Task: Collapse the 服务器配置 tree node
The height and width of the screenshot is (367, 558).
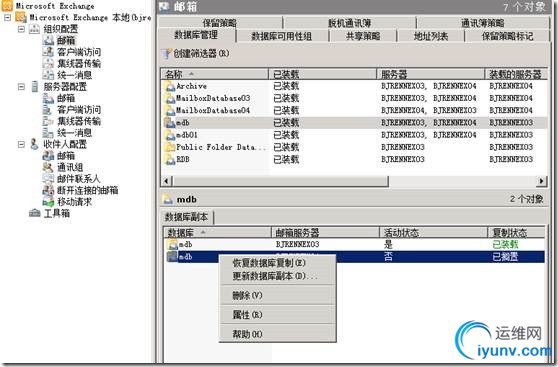Action: [22, 86]
